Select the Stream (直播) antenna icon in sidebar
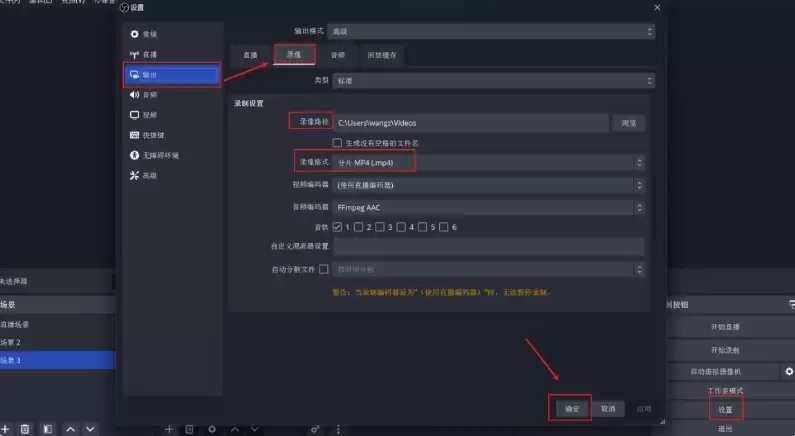Viewport: 795px width, 436px height. [x=134, y=54]
